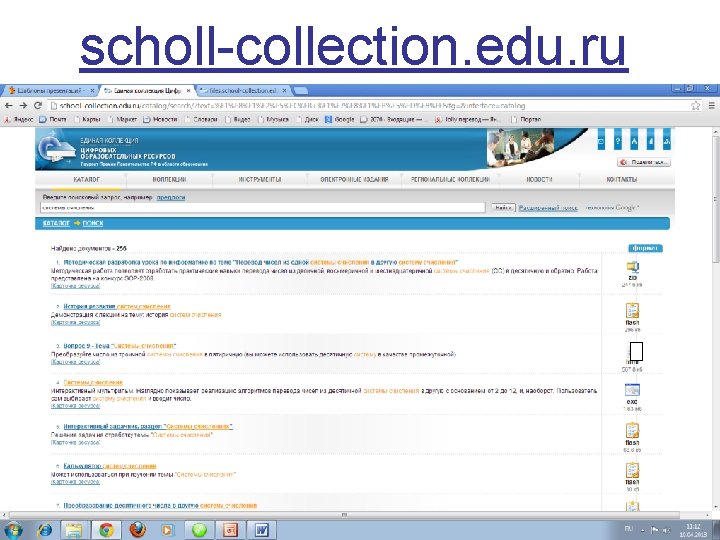Switch to the files.school-collection tab
This screenshot has height=540, width=720.
[241, 90]
